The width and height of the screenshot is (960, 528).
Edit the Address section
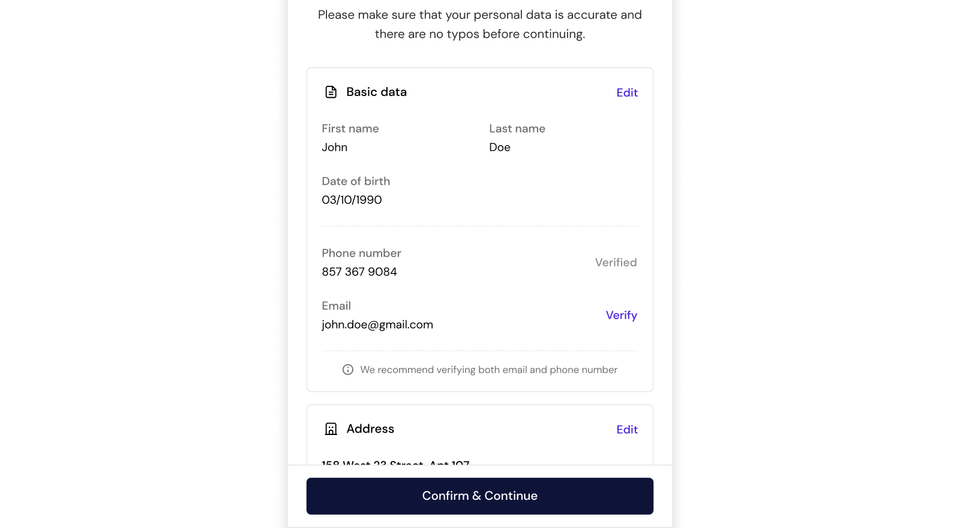[x=627, y=430]
